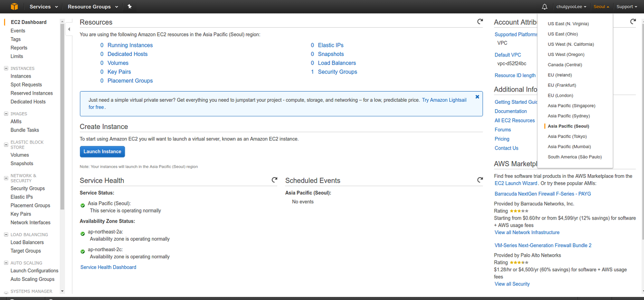The height and width of the screenshot is (300, 644).
Task: Open Running Instances link
Action: coord(130,45)
